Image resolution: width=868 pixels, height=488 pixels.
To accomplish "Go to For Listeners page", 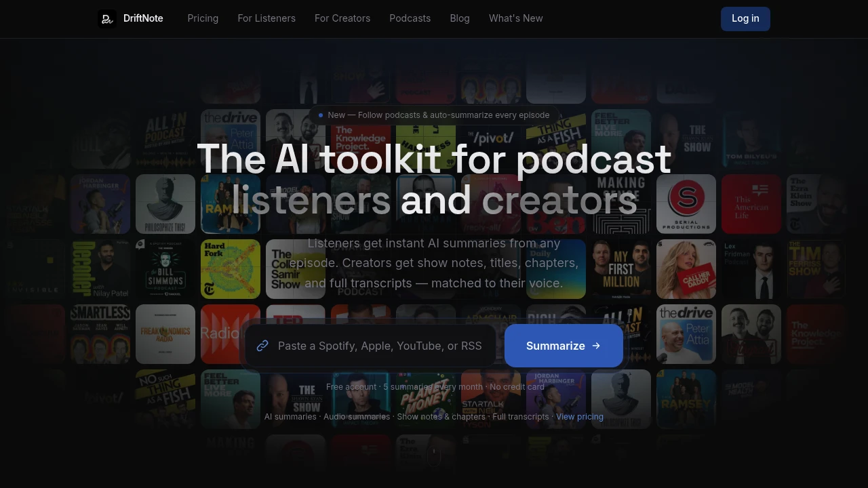I will pos(267,18).
